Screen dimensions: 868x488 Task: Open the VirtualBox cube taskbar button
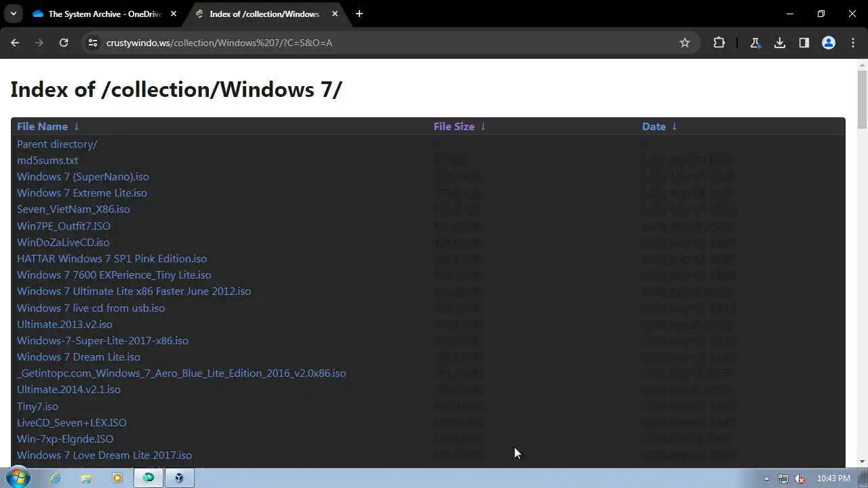(x=179, y=478)
